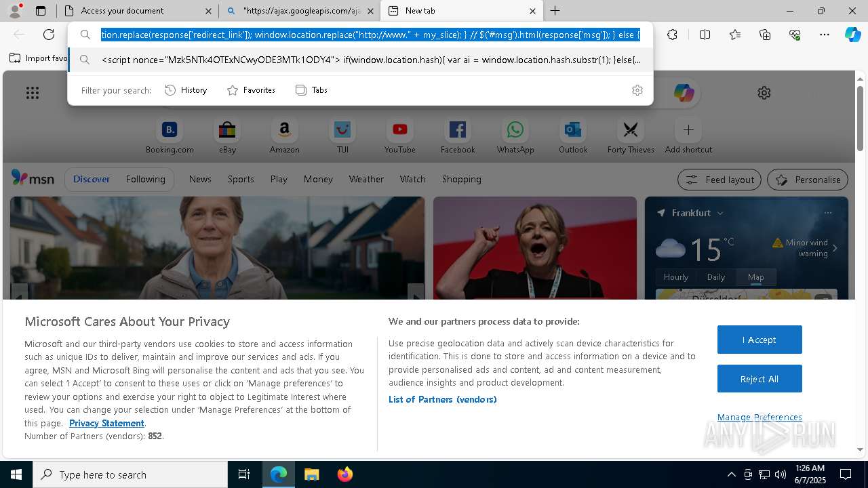This screenshot has height=488, width=868.
Task: Open the Edge profile icon
Action: point(14,11)
